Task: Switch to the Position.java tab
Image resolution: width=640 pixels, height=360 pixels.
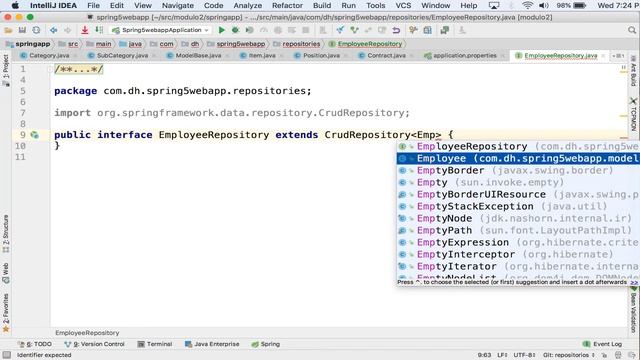Action: [321, 56]
